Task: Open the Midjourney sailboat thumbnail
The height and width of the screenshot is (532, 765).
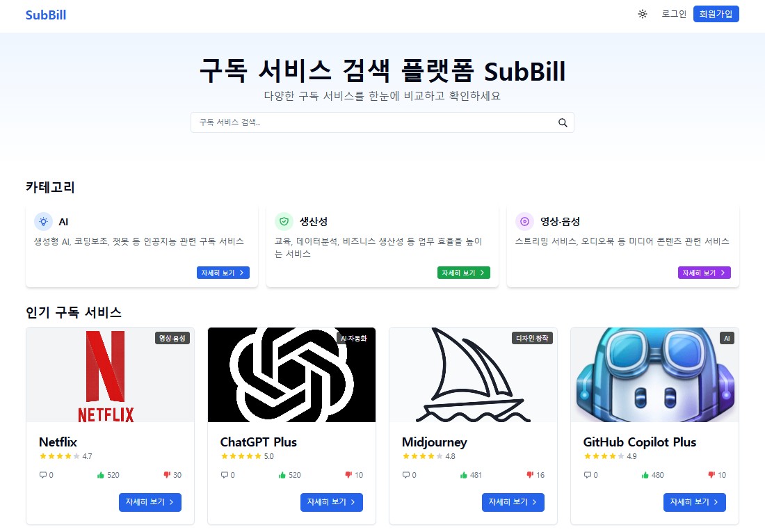Action: point(473,374)
